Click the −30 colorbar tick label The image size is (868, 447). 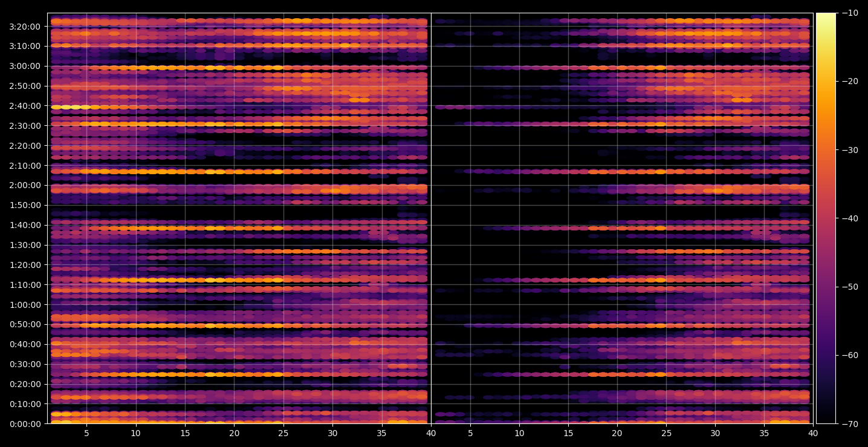(x=849, y=150)
